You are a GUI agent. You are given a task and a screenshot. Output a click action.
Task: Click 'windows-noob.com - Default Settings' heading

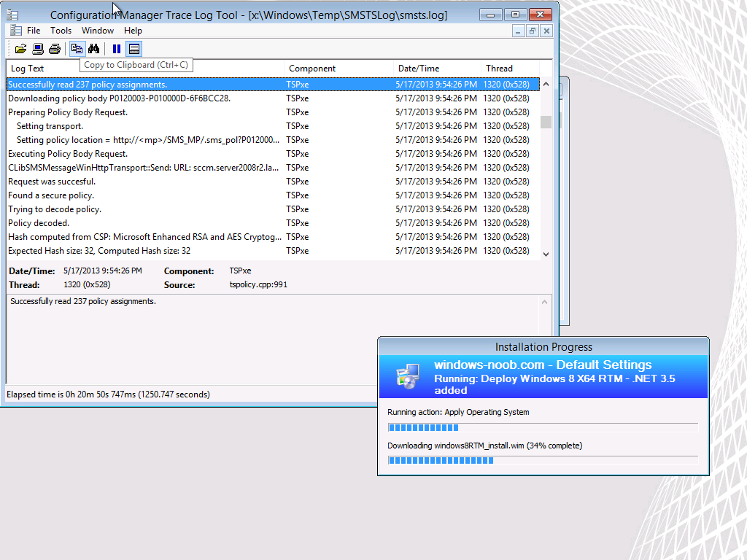tap(543, 365)
